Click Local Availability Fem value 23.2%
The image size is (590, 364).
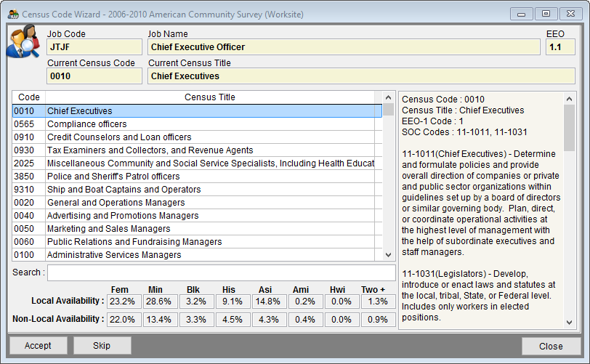124,302
